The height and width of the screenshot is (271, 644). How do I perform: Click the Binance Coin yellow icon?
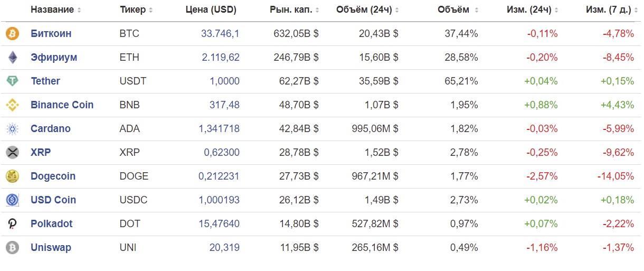coord(12,105)
